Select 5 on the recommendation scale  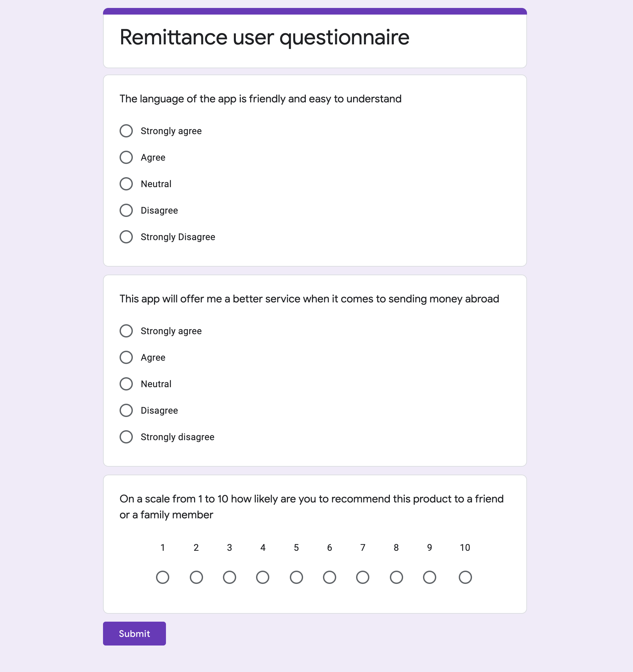click(x=296, y=577)
